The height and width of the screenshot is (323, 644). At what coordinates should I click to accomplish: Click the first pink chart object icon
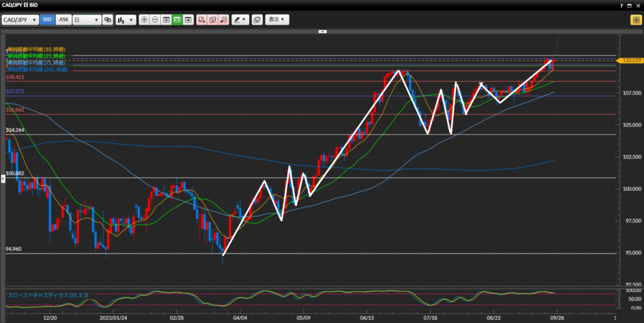pos(202,20)
